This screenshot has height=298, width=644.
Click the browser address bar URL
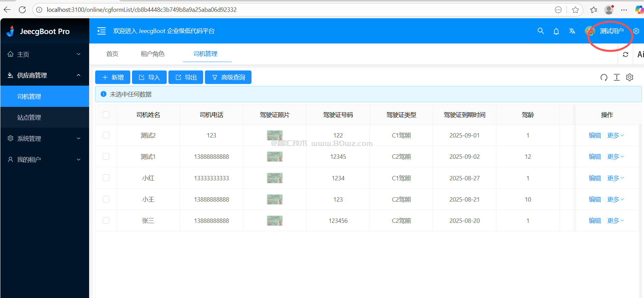(141, 10)
